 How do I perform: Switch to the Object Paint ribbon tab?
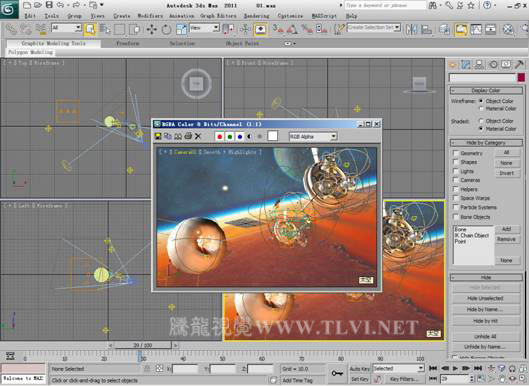click(x=242, y=44)
